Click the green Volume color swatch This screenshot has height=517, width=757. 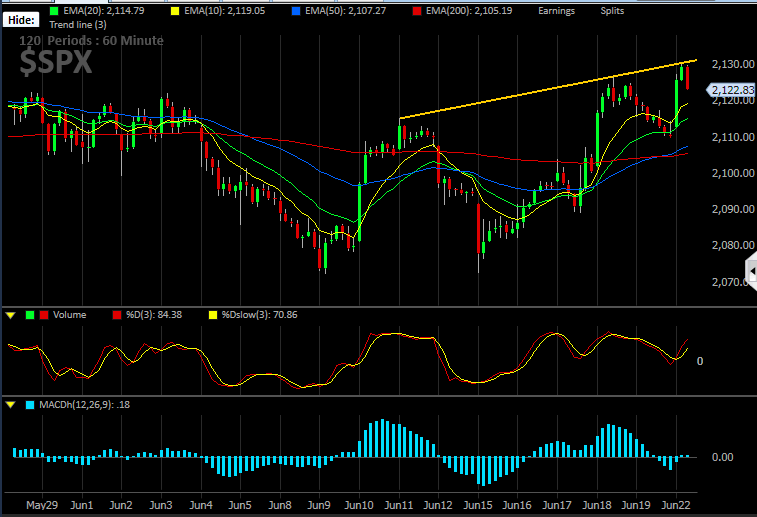click(30, 315)
